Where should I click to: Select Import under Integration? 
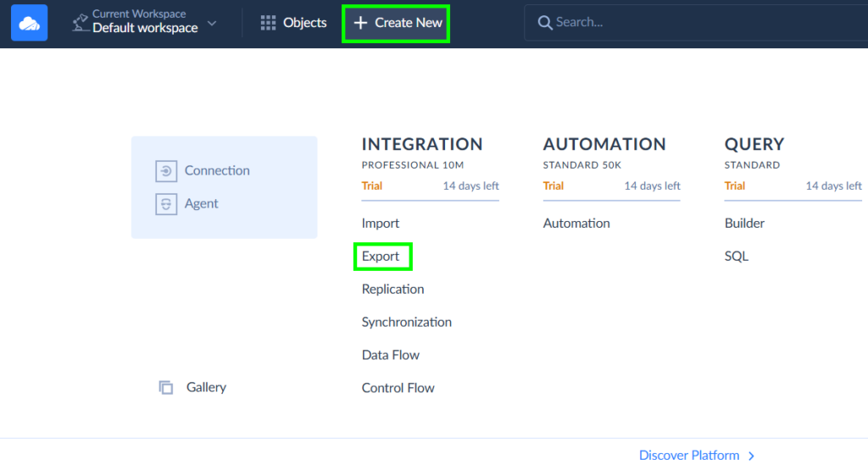[x=381, y=224]
